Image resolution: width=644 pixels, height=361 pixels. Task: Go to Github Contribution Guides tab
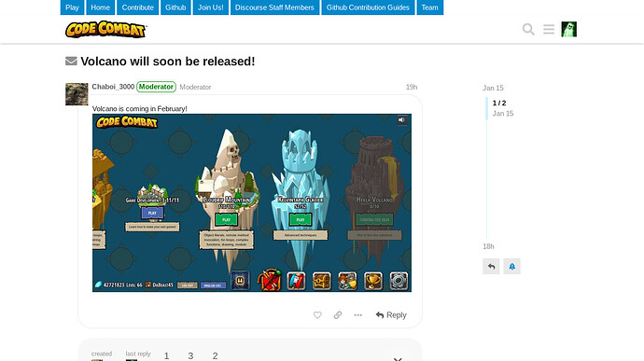click(368, 7)
